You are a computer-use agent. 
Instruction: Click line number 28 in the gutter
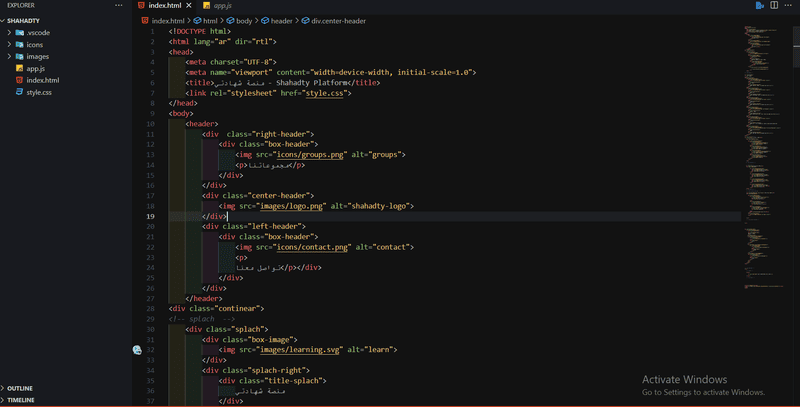[x=151, y=309]
